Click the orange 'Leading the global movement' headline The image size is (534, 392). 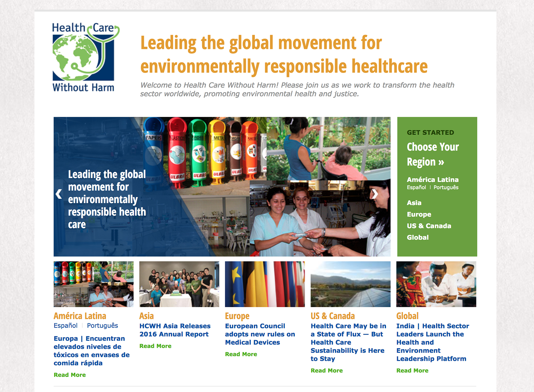pyautogui.click(x=284, y=54)
